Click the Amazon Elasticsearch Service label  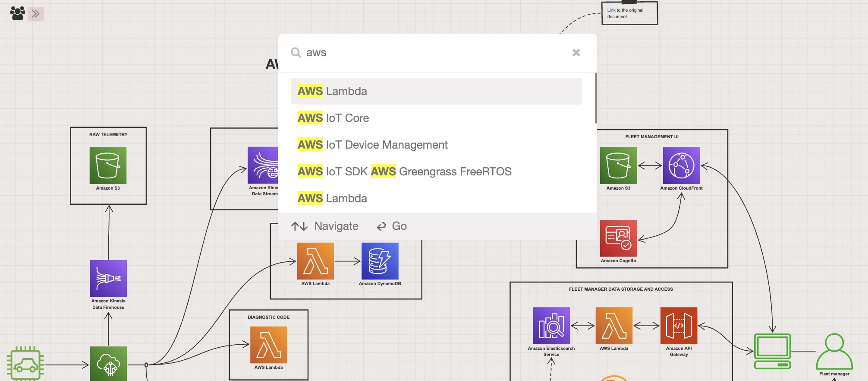click(551, 352)
